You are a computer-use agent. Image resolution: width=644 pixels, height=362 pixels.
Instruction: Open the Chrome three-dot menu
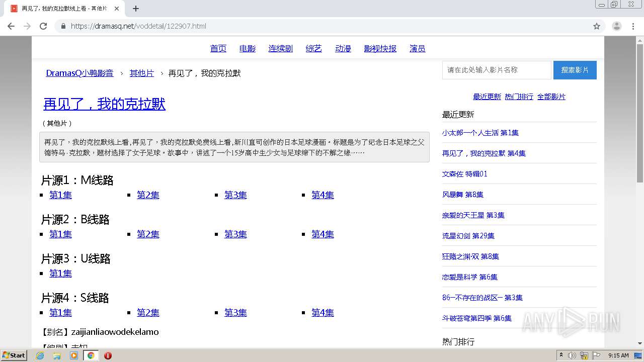(x=633, y=26)
